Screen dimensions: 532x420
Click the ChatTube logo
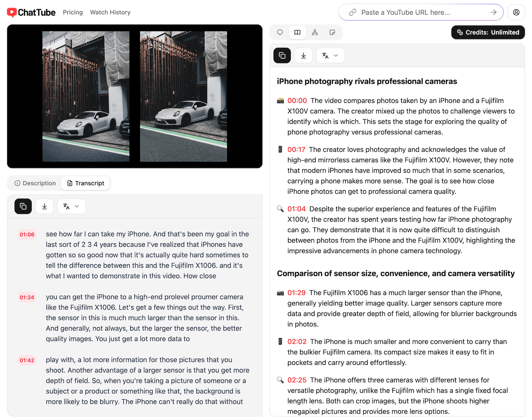pos(31,12)
